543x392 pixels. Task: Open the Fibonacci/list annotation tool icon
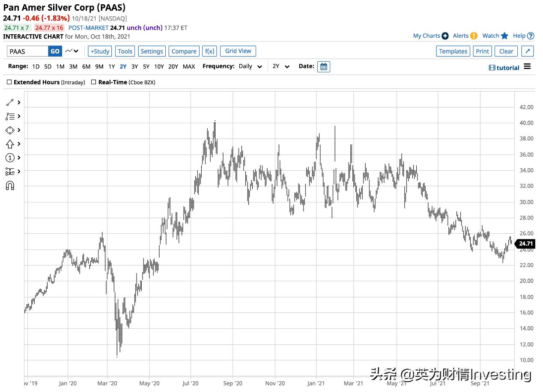10,116
